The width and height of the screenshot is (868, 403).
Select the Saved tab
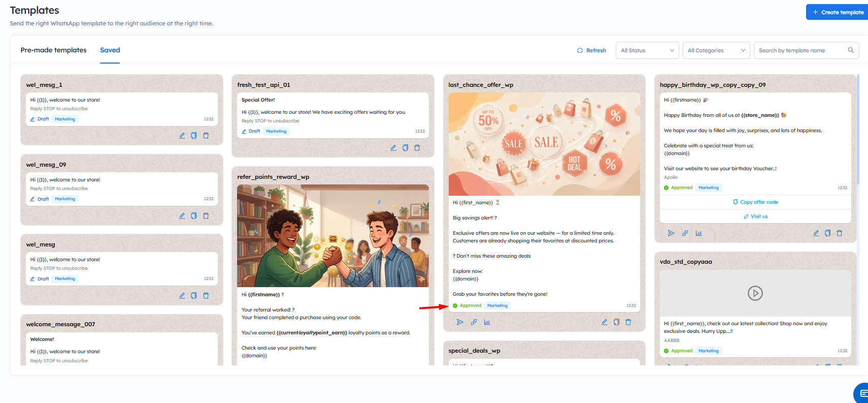[x=110, y=50]
